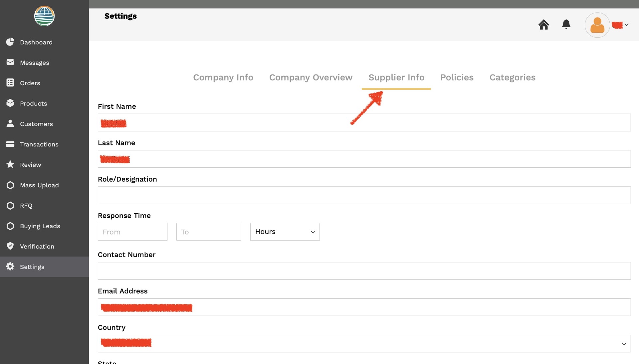This screenshot has width=639, height=364.
Task: Focus the Last Name field
Action: pos(364,159)
